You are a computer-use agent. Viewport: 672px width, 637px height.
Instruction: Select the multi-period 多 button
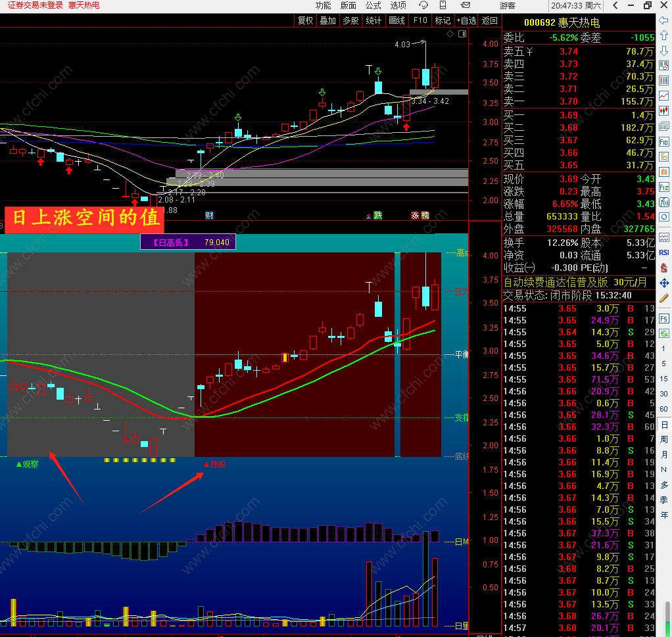click(663, 484)
